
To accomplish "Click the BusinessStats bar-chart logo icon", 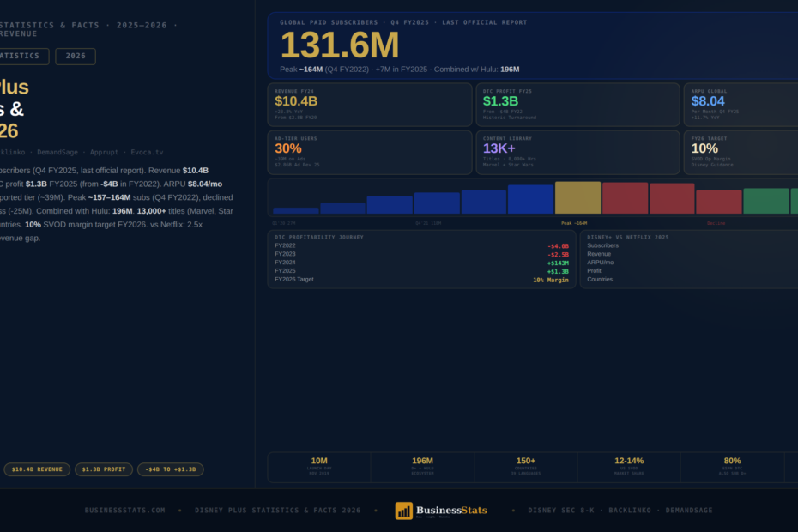I will point(404,511).
